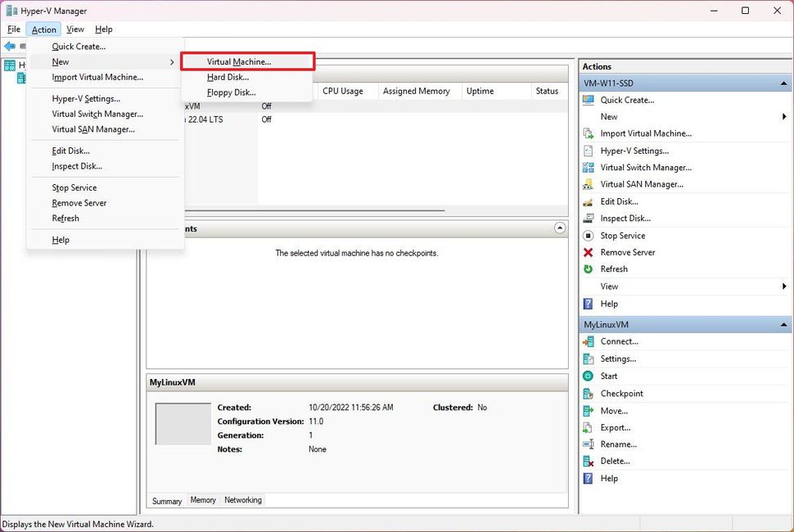Click Rename for MyLinuxVM
Image resolution: width=794 pixels, height=532 pixels.
(x=616, y=444)
